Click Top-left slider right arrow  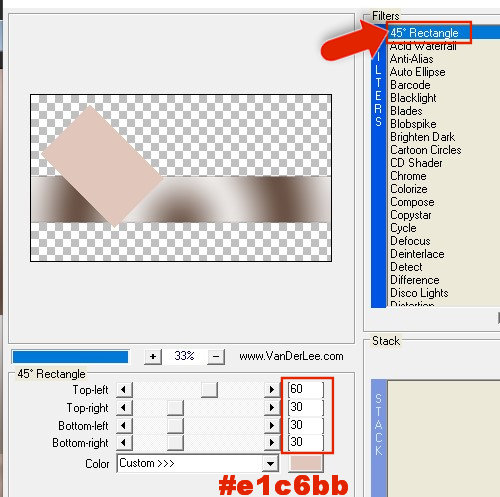pyautogui.click(x=272, y=389)
